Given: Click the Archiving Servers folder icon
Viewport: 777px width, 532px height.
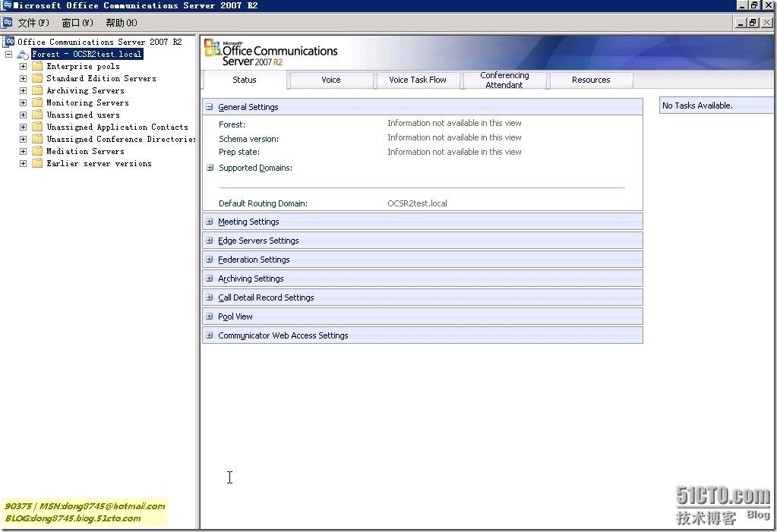Looking at the screenshot, I should 37,90.
